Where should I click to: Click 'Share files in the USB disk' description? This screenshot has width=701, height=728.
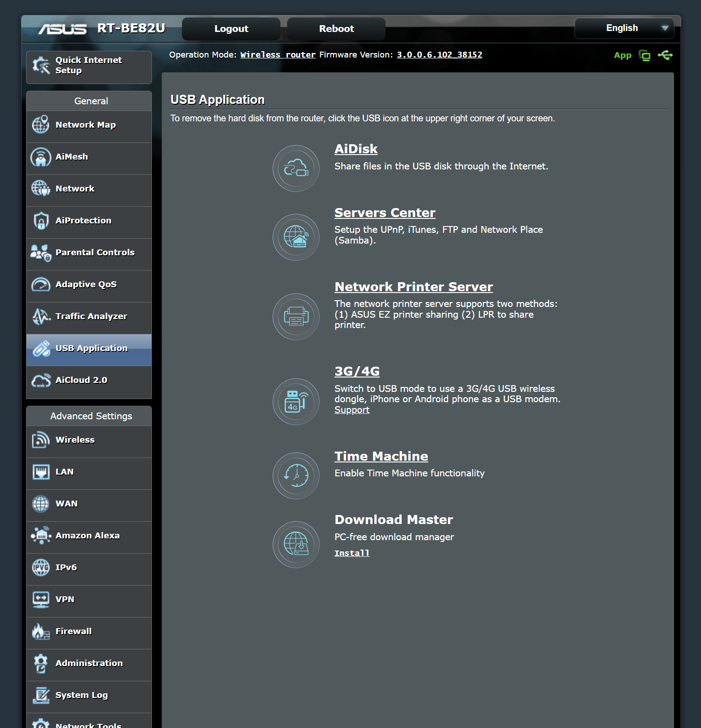click(441, 166)
